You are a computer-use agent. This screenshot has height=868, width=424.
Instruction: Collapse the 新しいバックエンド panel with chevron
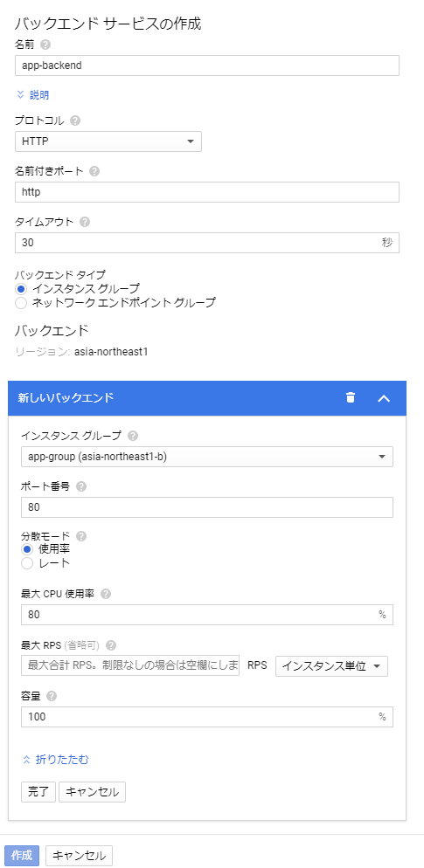coord(384,398)
